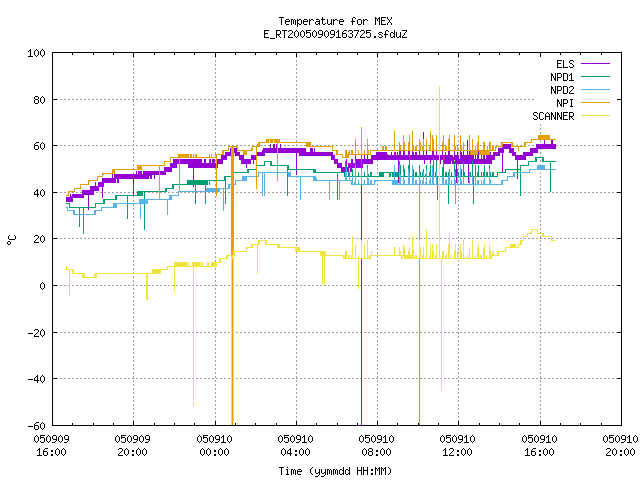This screenshot has height=480, width=640.
Task: Click the x-axis label 050910 16:00
Action: [x=539, y=446]
